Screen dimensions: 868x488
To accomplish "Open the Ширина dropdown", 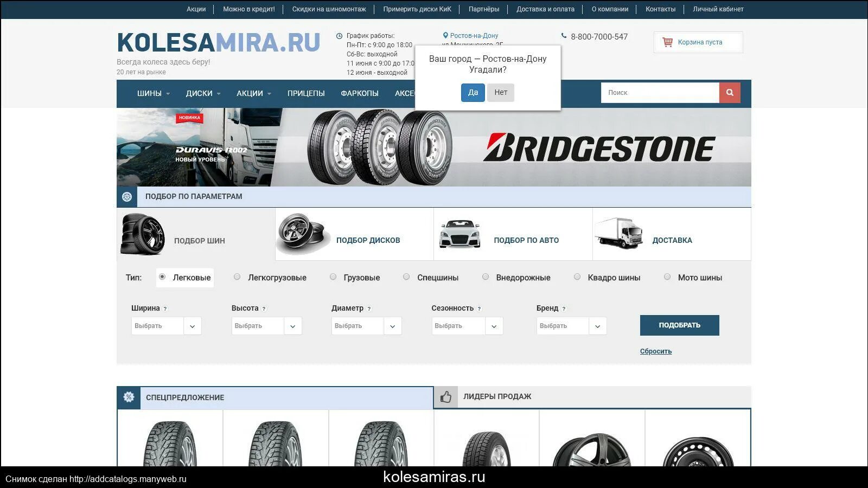I will 167,326.
